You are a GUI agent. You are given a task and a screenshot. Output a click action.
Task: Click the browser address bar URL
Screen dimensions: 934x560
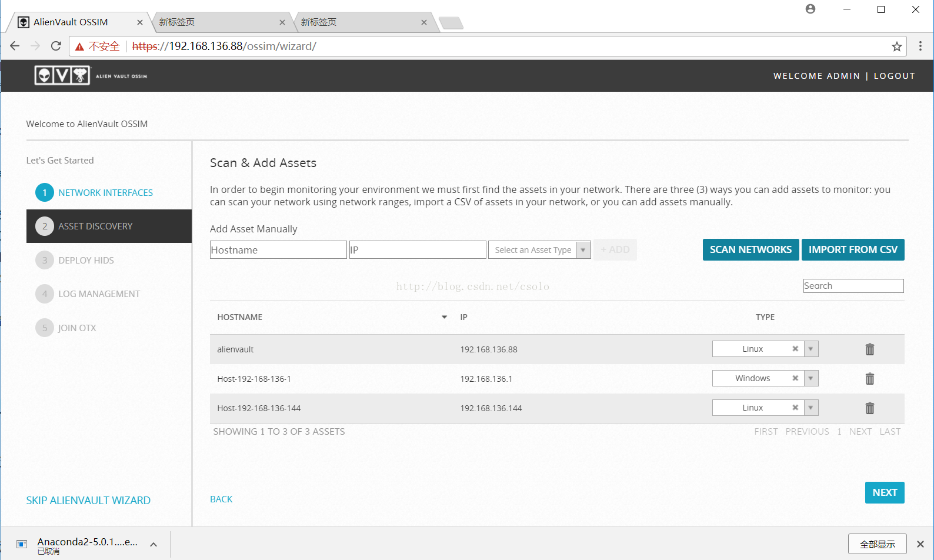tap(224, 46)
